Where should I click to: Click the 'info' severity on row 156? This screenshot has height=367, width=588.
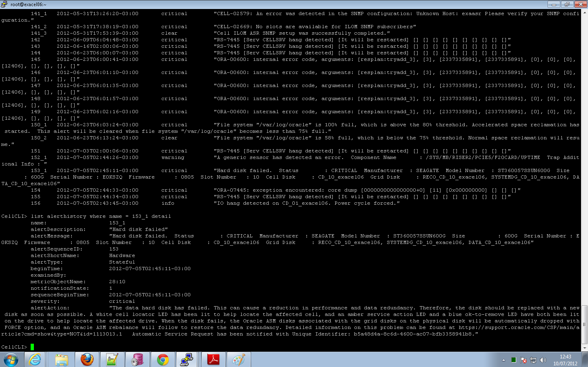pos(168,203)
